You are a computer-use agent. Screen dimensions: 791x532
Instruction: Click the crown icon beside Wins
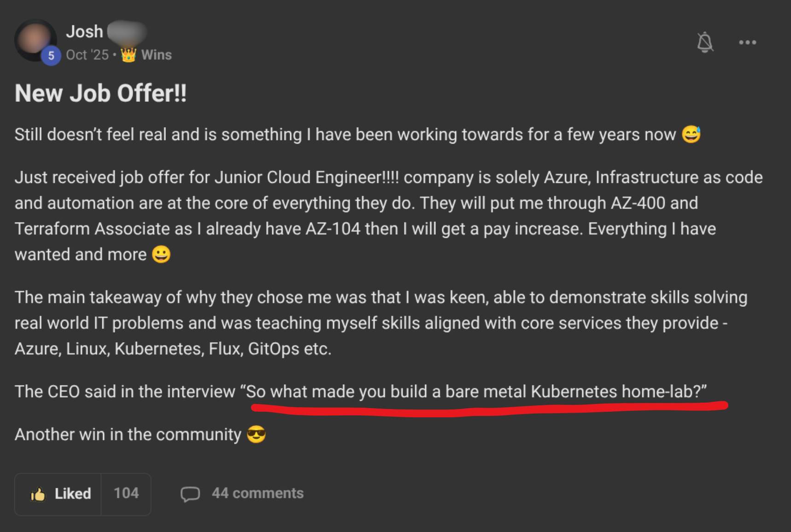[x=129, y=55]
